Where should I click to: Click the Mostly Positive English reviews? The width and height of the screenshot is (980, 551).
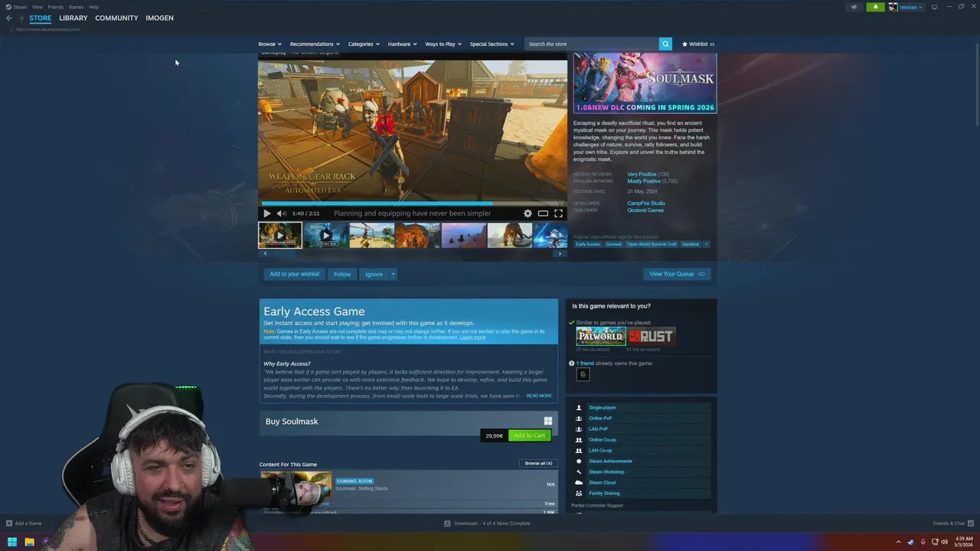point(644,181)
